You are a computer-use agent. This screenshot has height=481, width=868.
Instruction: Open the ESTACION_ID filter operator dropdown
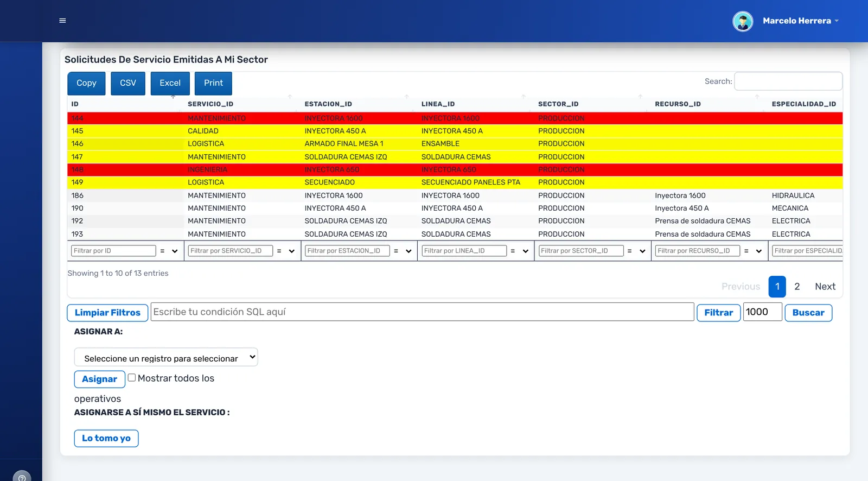click(402, 251)
